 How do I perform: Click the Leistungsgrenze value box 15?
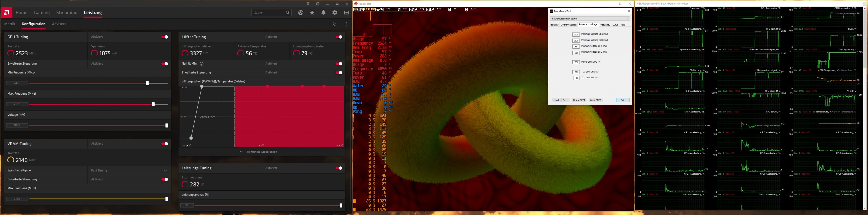click(187, 205)
